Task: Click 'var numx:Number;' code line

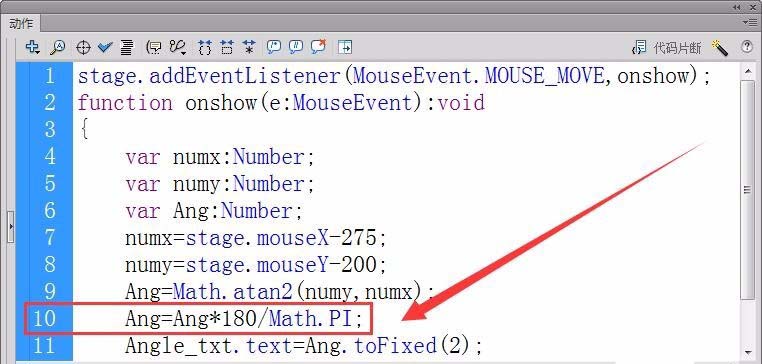Action: pos(220,157)
